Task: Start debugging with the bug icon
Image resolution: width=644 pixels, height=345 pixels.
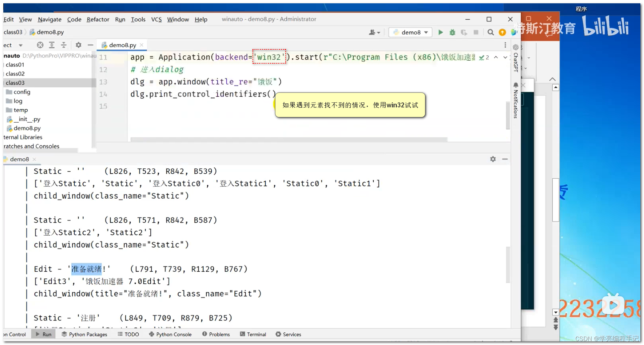Action: click(452, 32)
